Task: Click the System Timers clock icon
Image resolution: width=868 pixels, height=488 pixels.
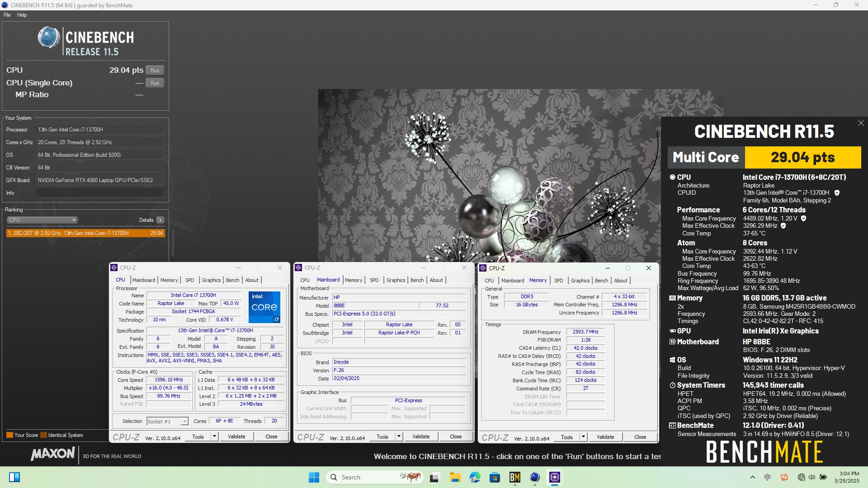Action: point(672,385)
